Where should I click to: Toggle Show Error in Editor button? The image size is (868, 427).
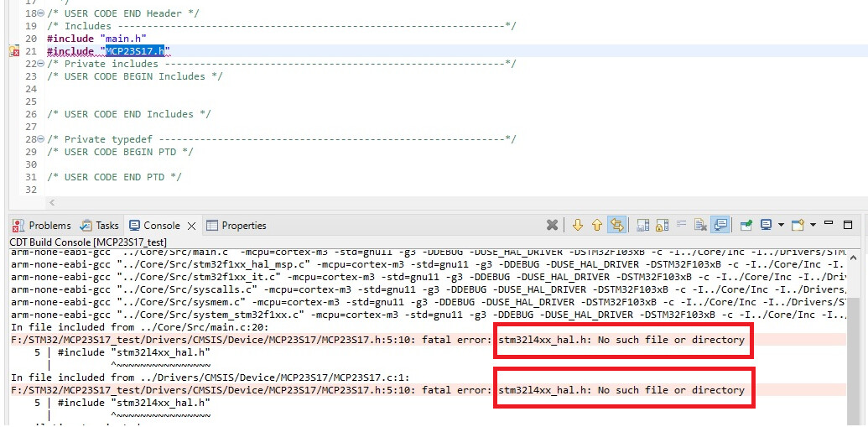[617, 225]
